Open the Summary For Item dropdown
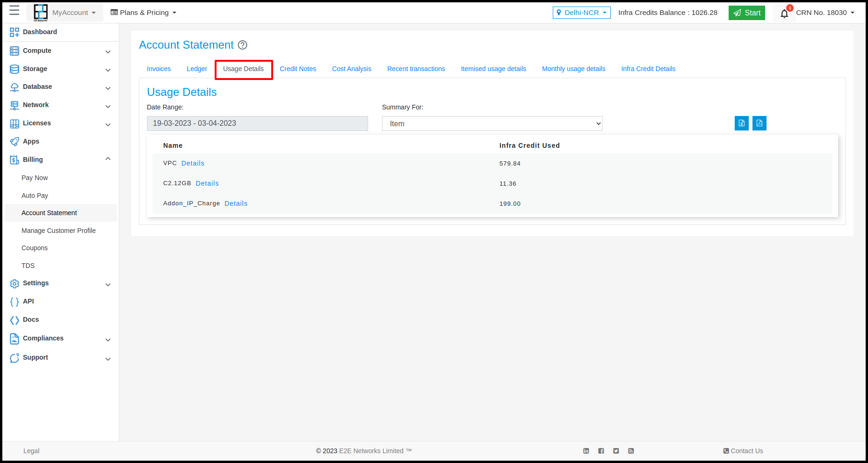 click(x=492, y=123)
